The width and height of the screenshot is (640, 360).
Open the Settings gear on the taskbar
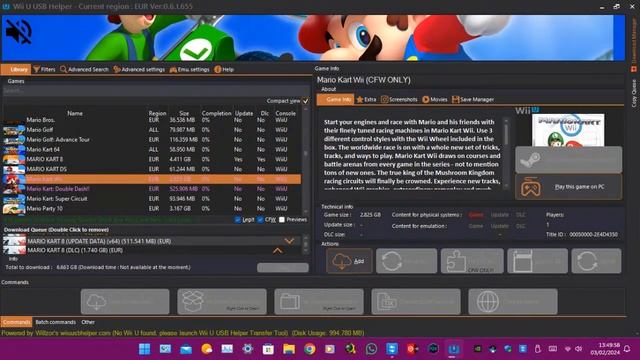click(x=247, y=349)
